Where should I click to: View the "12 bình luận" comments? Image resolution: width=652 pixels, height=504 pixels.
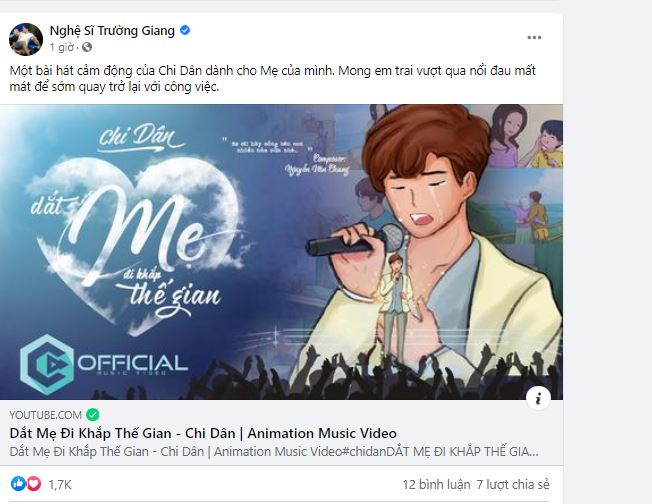[434, 484]
